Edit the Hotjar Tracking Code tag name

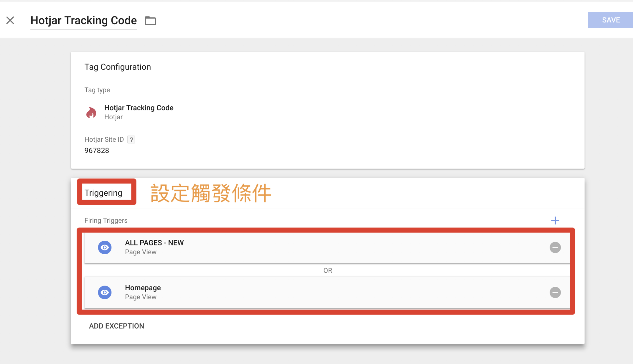[84, 21]
